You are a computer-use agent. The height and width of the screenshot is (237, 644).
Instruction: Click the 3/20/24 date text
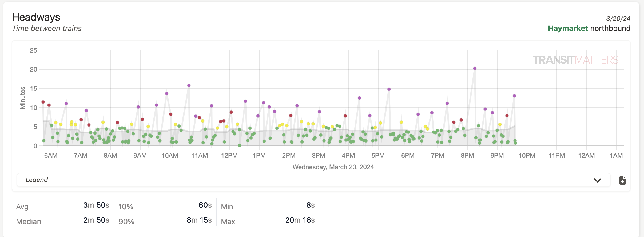618,18
